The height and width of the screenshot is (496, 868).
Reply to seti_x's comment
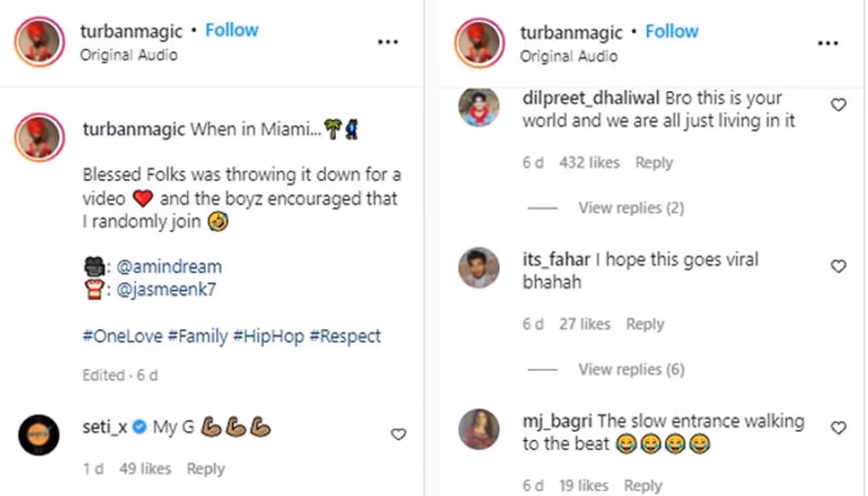coord(205,469)
